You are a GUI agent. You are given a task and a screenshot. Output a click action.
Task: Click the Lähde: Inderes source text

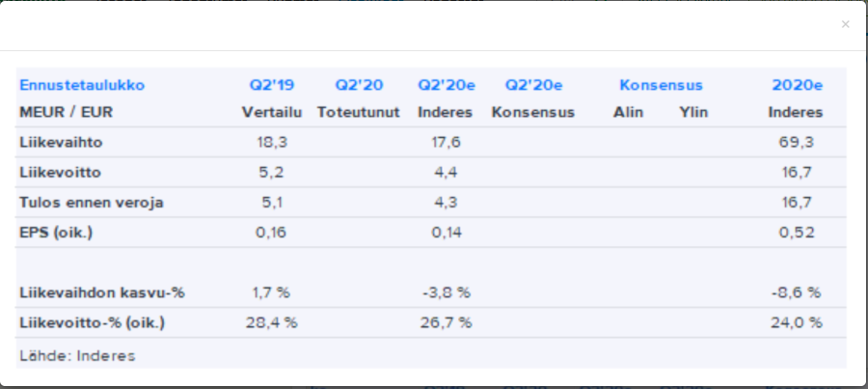(x=78, y=354)
